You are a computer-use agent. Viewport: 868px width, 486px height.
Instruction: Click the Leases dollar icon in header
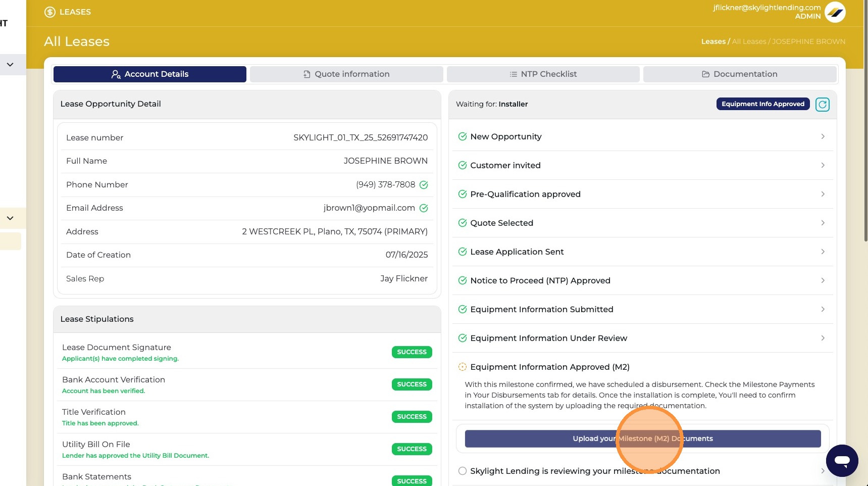[49, 12]
